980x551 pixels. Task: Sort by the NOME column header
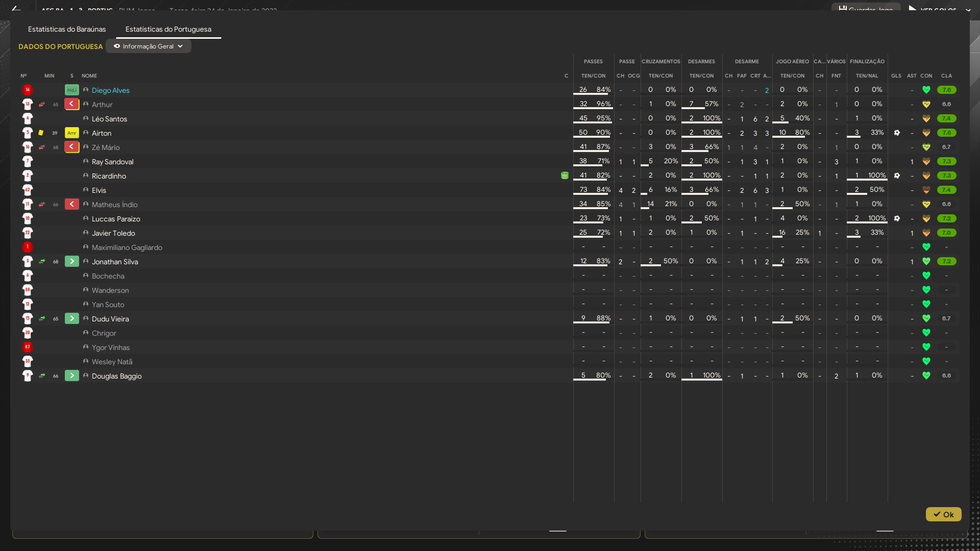click(89, 76)
